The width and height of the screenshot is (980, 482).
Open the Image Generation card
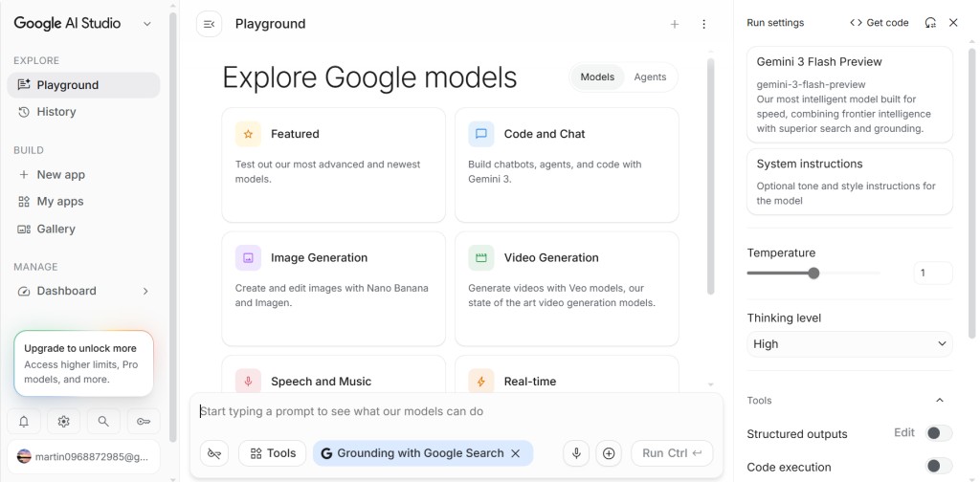point(334,289)
